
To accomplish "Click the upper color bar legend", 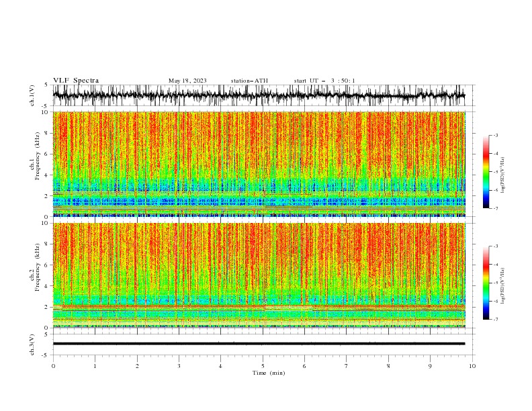I will tap(486, 172).
